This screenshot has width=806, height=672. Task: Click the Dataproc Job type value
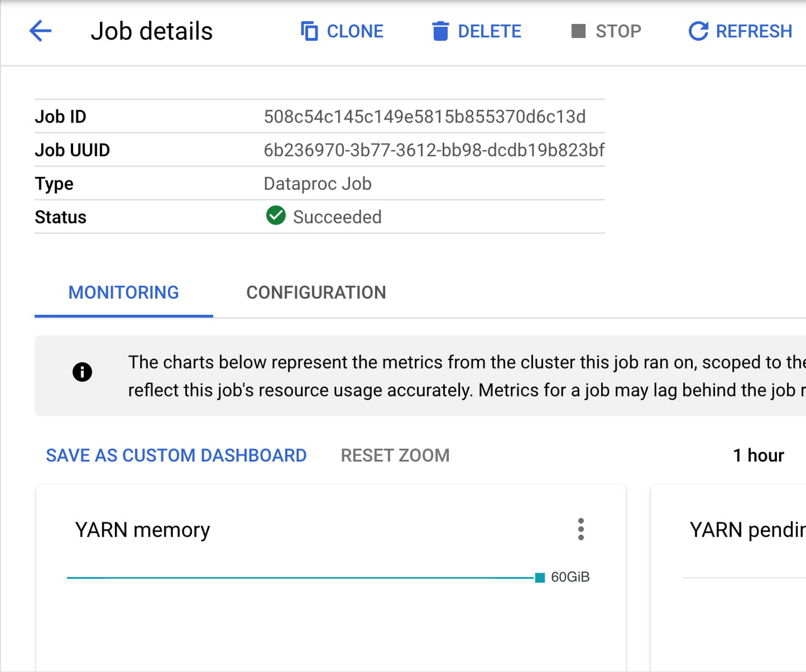318,184
